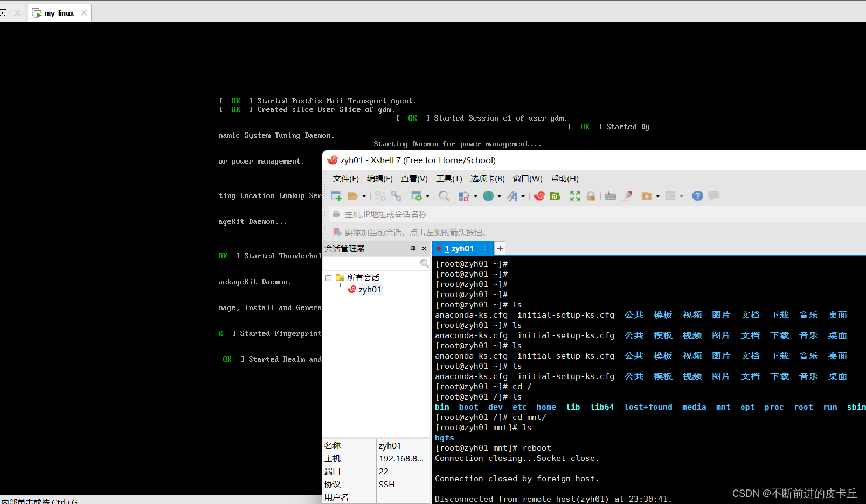Select zyh01 session in the tree
This screenshot has height=504, width=866.
(x=370, y=290)
